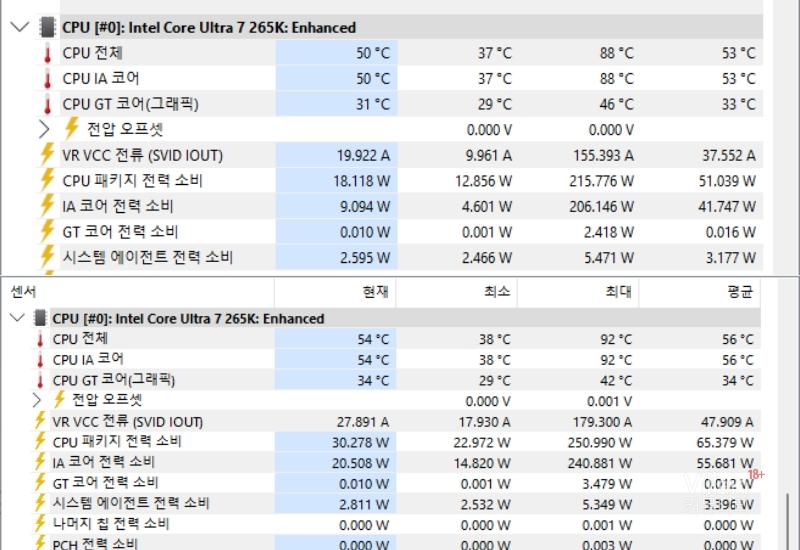Image resolution: width=800 pixels, height=550 pixels.
Task: Click the 현재 column header
Action: point(374,292)
